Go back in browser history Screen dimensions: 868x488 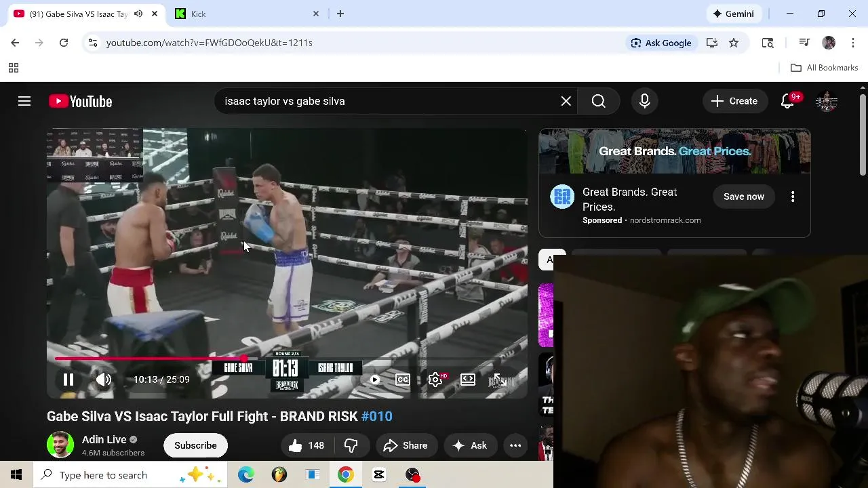click(x=15, y=43)
